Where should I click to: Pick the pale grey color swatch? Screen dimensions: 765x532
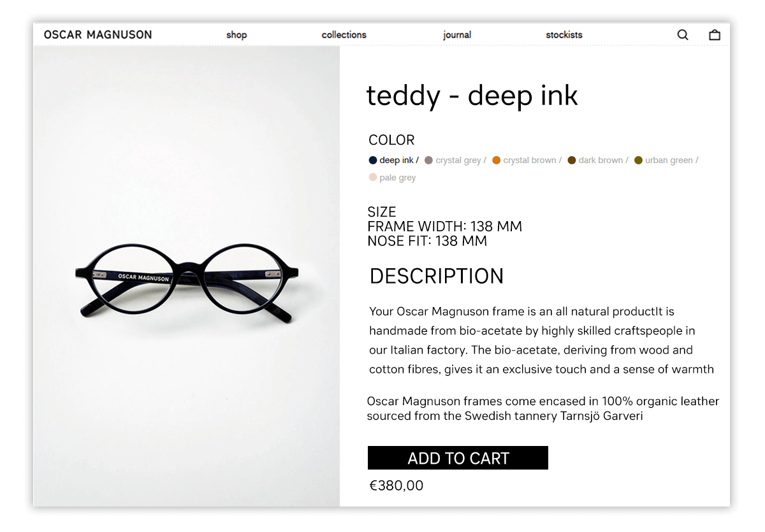point(373,178)
